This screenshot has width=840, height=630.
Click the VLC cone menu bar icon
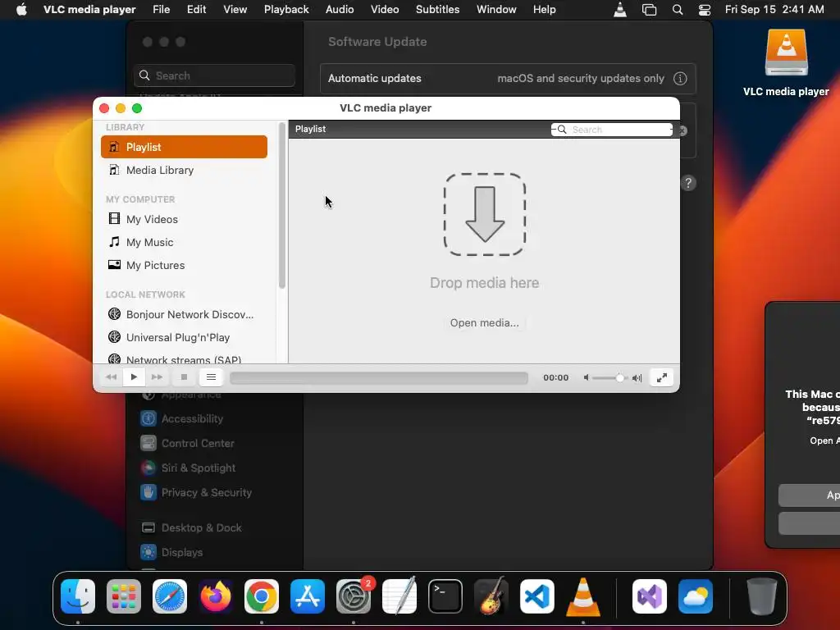pyautogui.click(x=620, y=10)
